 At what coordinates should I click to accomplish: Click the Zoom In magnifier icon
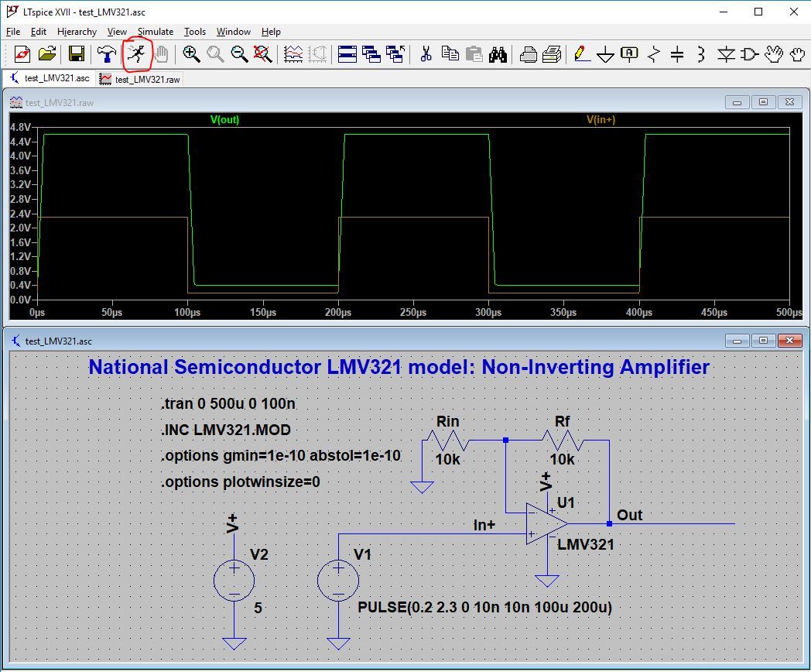click(191, 53)
